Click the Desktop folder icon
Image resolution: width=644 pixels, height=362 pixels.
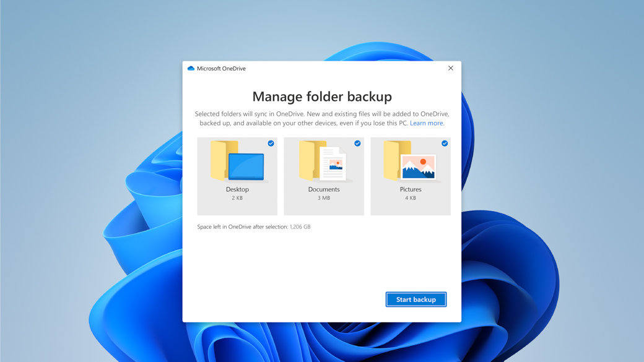point(237,162)
